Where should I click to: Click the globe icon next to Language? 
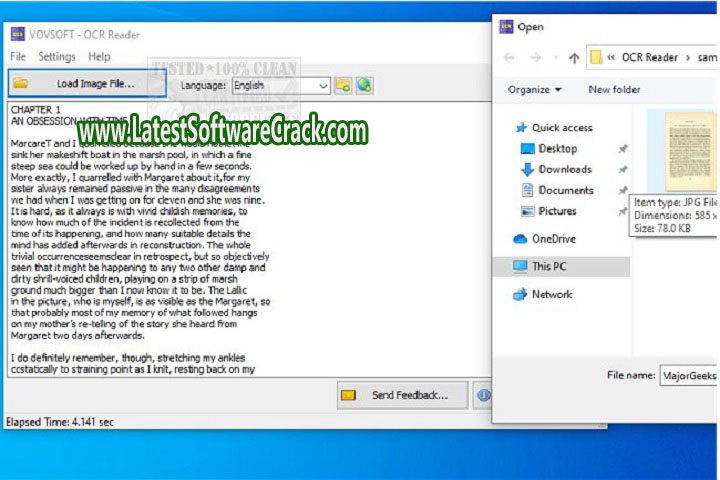[x=364, y=85]
